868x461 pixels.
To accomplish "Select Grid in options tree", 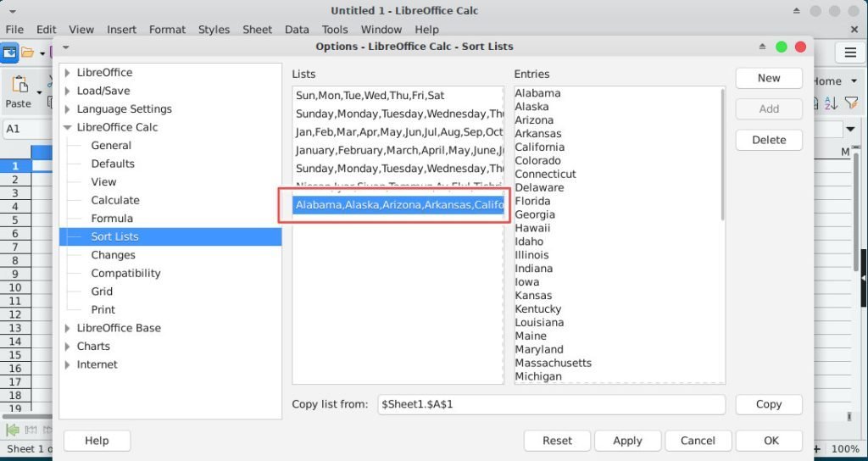I will (x=102, y=292).
